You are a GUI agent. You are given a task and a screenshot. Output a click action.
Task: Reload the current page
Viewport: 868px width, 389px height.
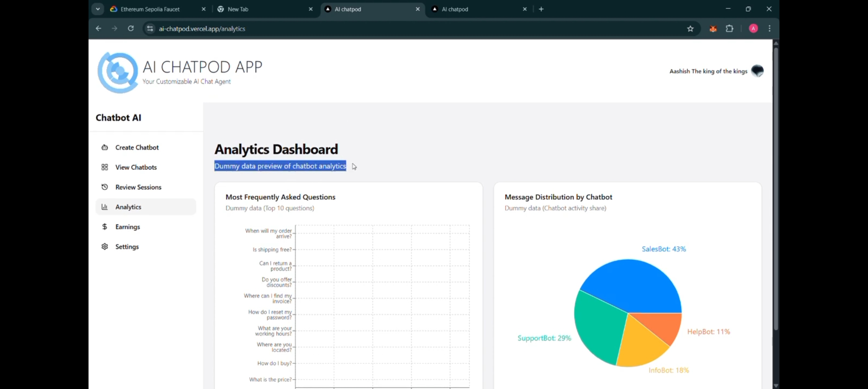tap(131, 28)
